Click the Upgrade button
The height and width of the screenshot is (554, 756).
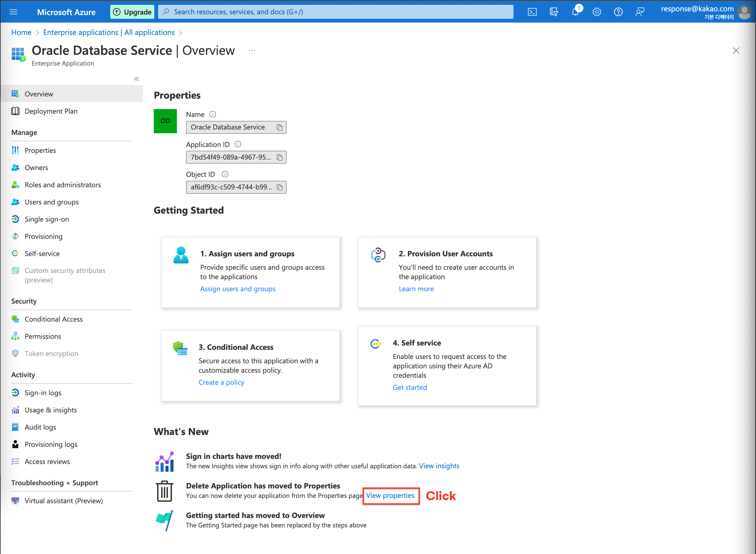point(132,12)
